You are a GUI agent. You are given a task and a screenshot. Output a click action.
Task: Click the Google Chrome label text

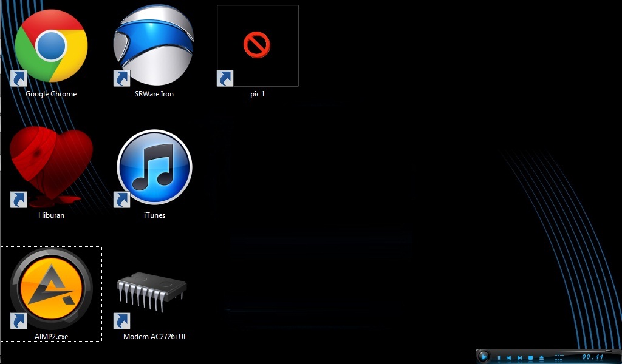coord(51,94)
